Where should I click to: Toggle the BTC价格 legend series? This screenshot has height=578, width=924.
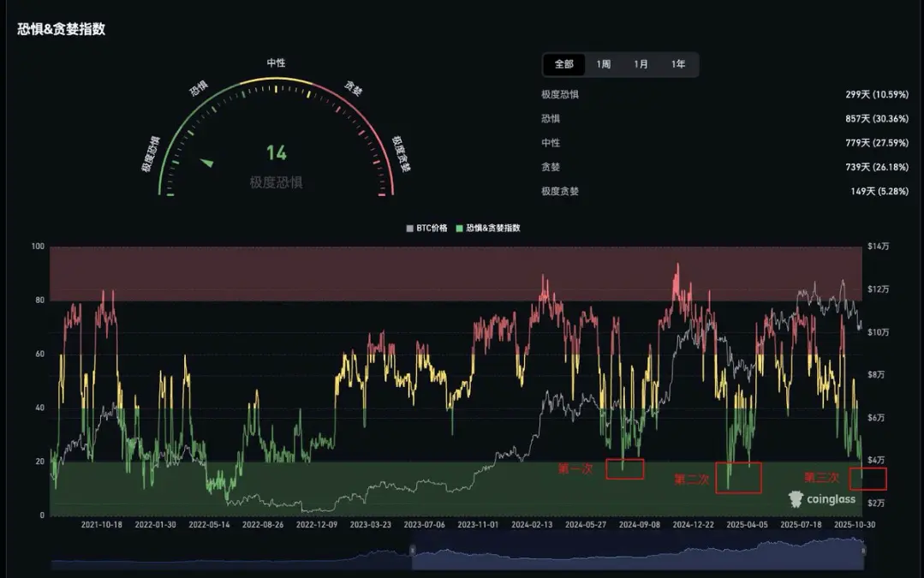pos(426,228)
